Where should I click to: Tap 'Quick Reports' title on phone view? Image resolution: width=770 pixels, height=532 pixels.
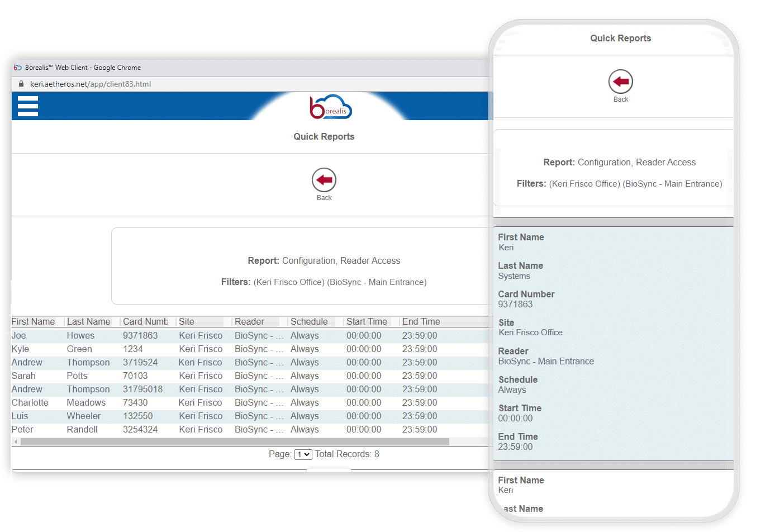pos(621,39)
